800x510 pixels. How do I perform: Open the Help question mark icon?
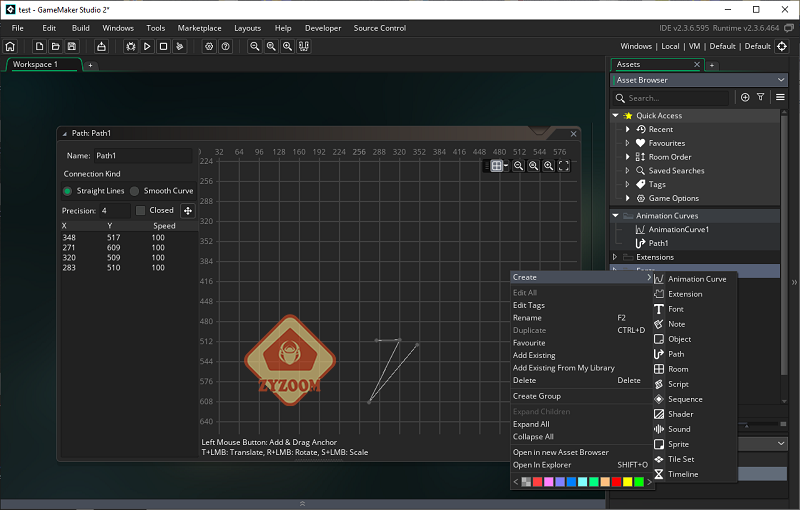[x=226, y=46]
